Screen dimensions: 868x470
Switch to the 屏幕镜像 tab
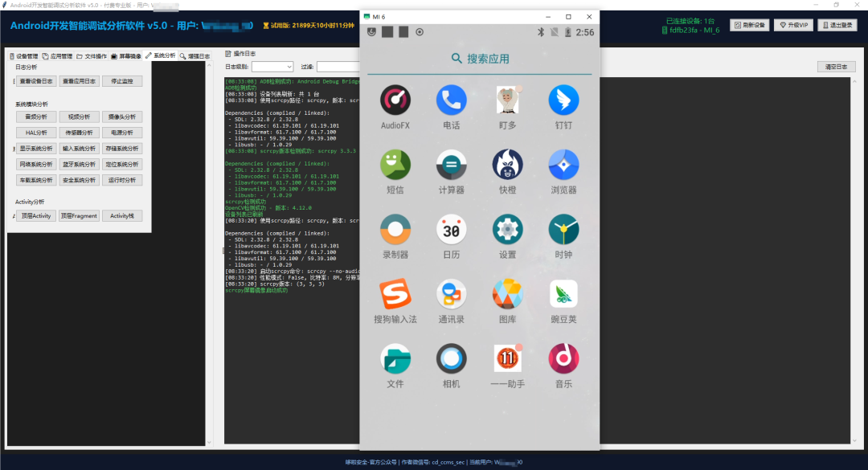126,56
